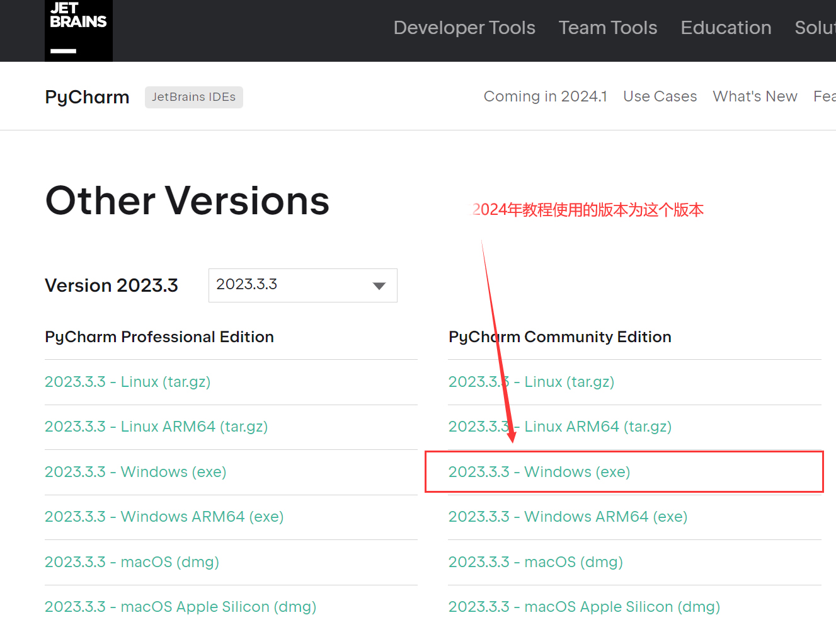This screenshot has height=644, width=836.
Task: Open the Developer Tools menu
Action: tap(464, 28)
